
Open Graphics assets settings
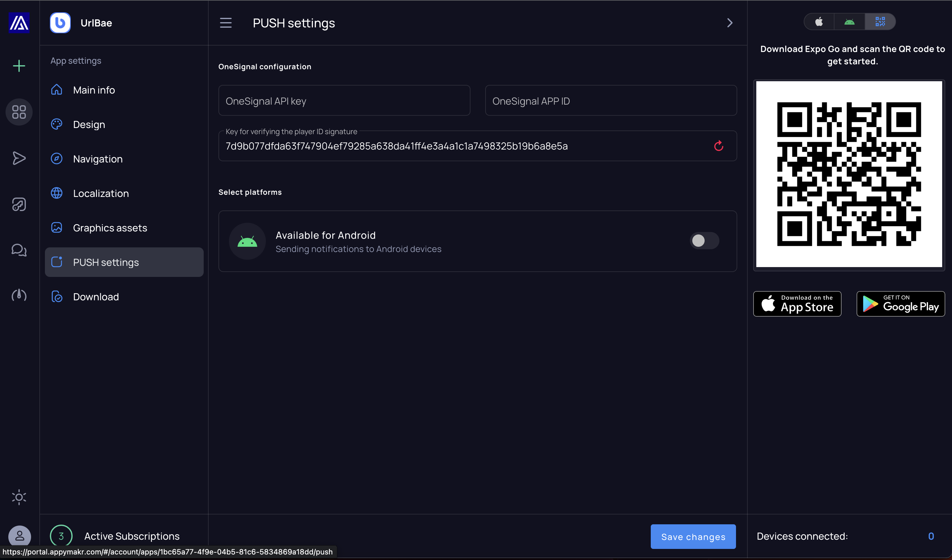124,227
